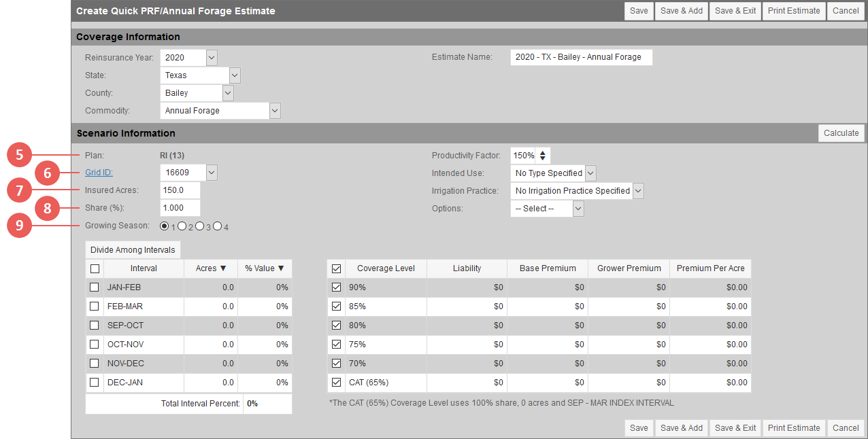Open the Intended Use dropdown
868x439 pixels.
click(590, 173)
